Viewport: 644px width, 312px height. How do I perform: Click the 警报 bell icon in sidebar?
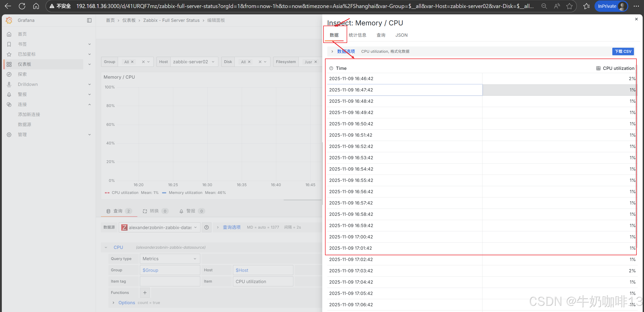pyautogui.click(x=9, y=94)
